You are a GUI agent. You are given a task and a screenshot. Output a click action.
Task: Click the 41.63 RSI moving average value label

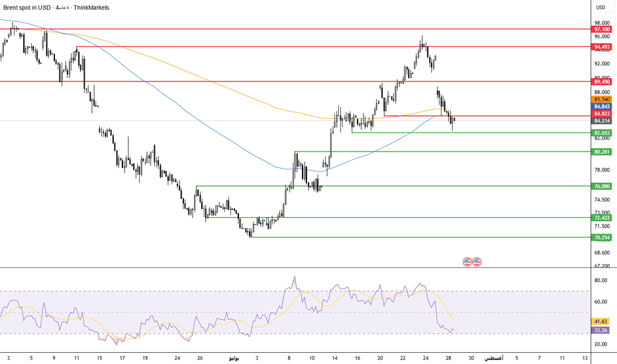[x=600, y=322]
